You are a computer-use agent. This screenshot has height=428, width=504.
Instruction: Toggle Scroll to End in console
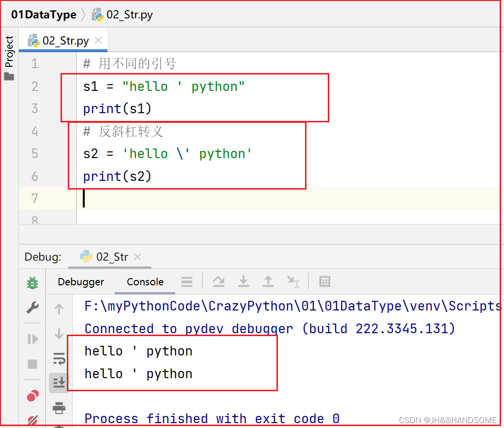click(59, 383)
